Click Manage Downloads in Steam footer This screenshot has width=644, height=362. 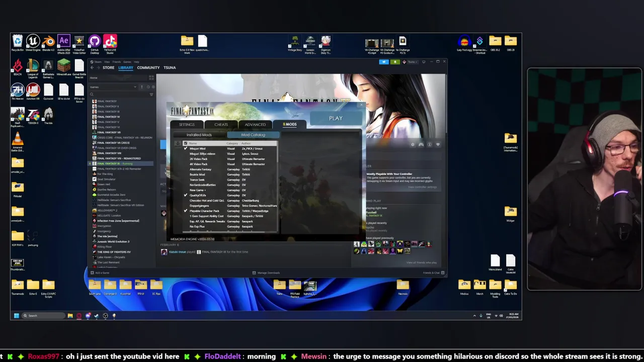(266, 273)
